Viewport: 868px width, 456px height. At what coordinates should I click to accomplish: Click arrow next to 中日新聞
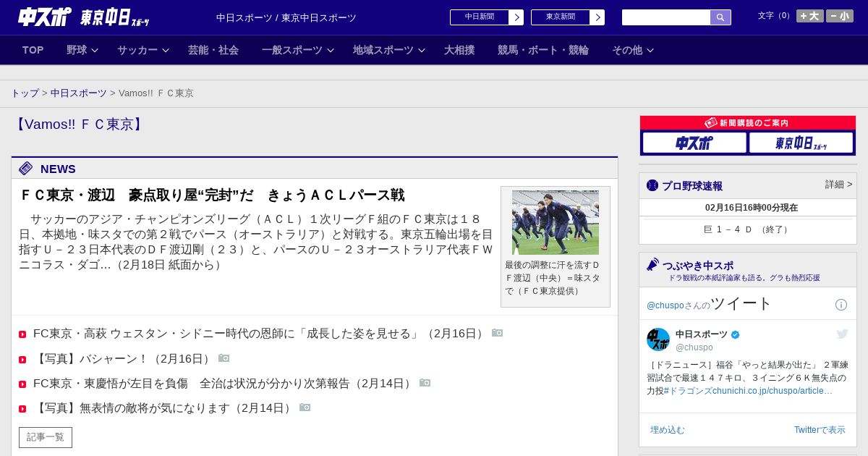[x=516, y=17]
